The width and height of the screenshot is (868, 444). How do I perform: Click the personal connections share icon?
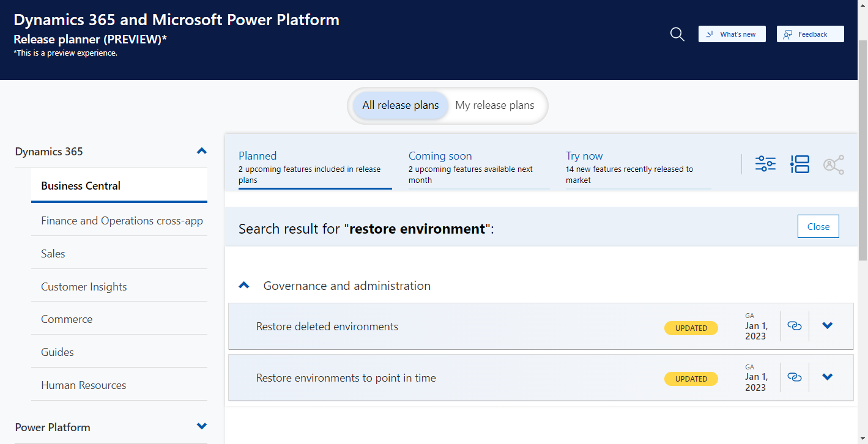click(834, 163)
